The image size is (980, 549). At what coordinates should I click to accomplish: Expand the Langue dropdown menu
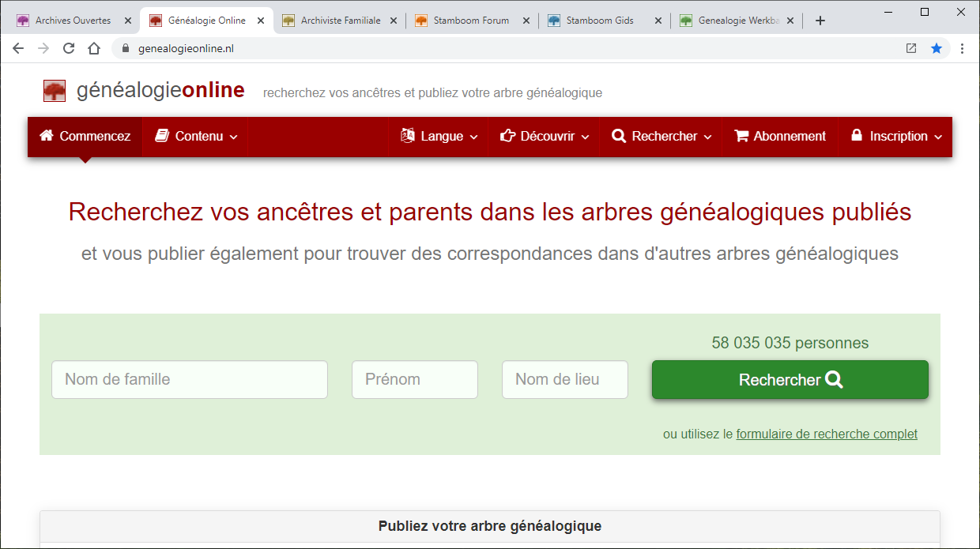(x=439, y=136)
